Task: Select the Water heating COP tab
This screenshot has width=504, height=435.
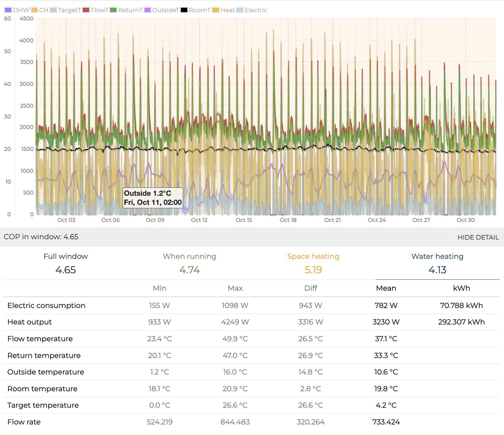Action: 437,264
